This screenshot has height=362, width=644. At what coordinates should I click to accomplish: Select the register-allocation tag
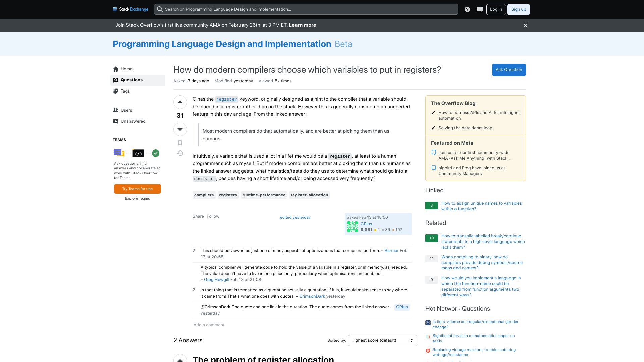tap(309, 195)
